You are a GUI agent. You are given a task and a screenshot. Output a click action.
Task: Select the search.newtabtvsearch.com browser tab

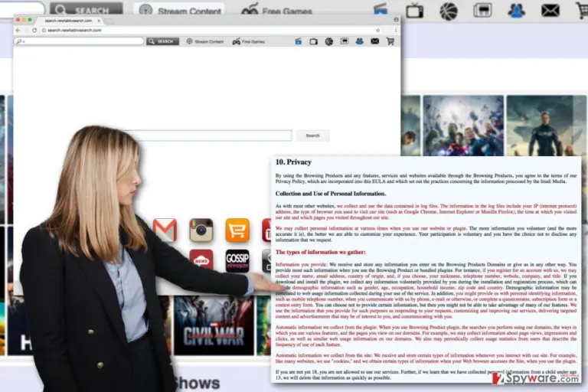(68, 21)
